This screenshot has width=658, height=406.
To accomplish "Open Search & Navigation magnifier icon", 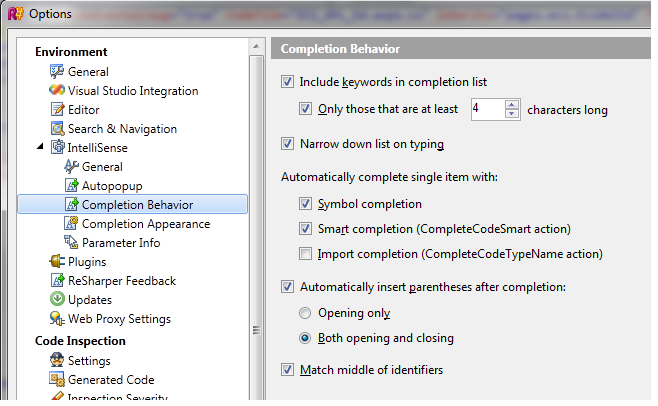I will tap(57, 128).
